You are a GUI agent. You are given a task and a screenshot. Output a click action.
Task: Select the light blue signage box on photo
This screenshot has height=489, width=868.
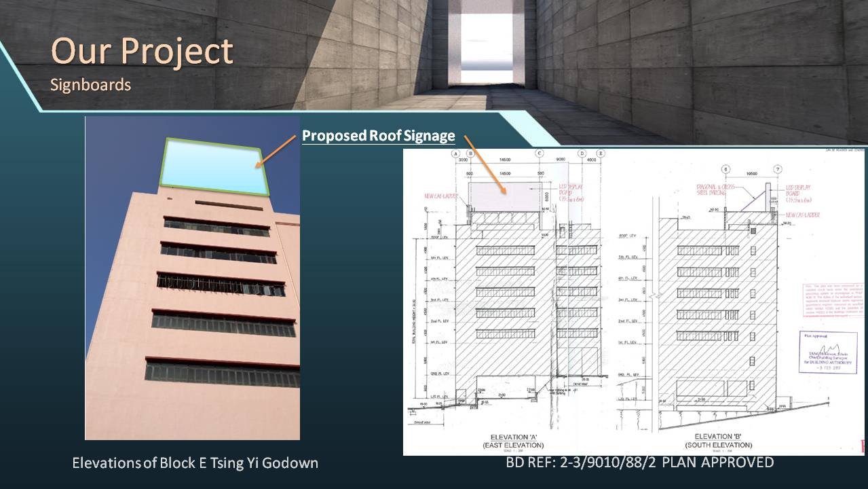211,165
